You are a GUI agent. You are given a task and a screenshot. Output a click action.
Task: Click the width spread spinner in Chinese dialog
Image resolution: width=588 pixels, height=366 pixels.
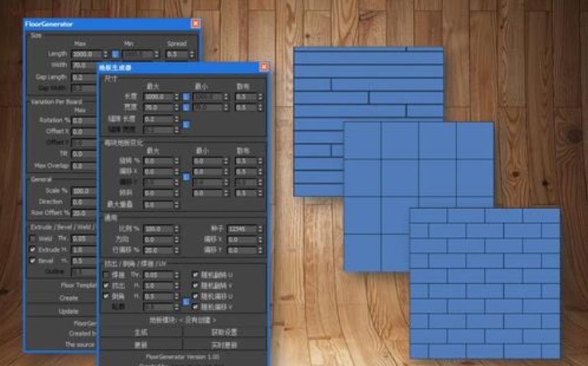[x=260, y=108]
